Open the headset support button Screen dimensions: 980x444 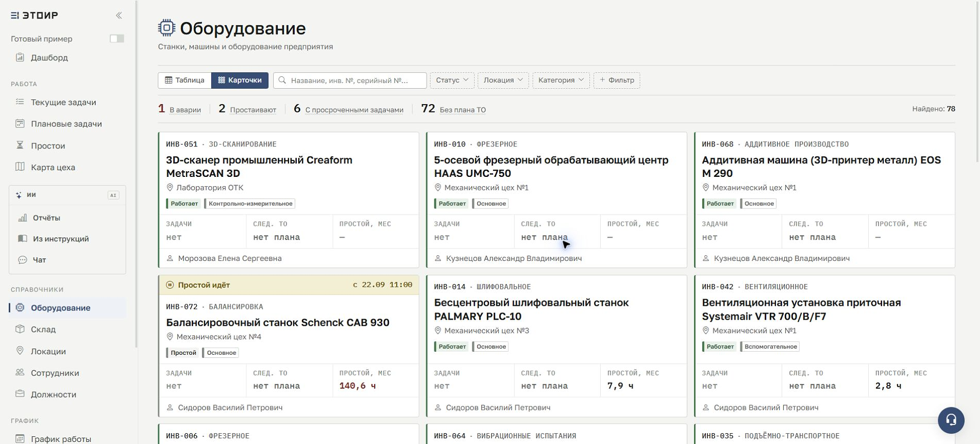pyautogui.click(x=951, y=420)
